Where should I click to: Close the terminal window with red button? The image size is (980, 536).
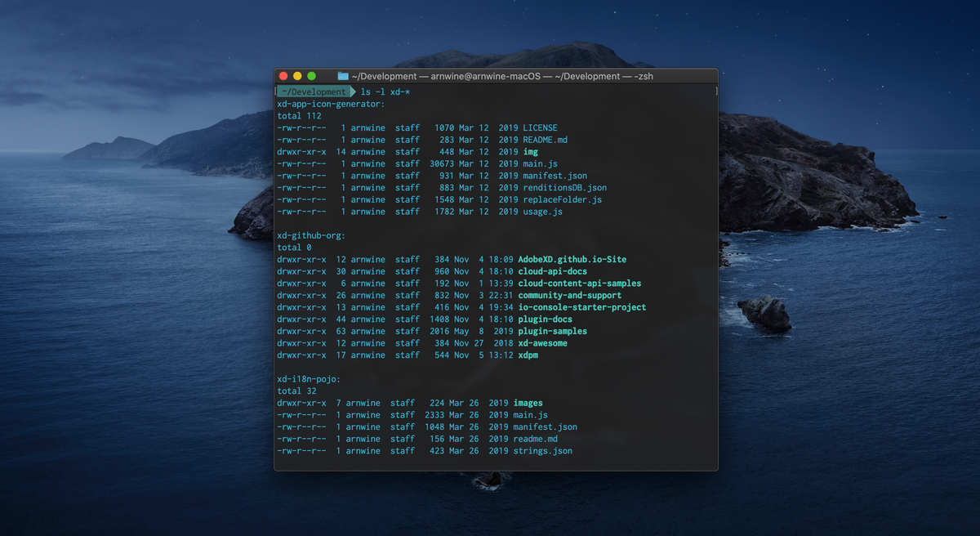(x=283, y=76)
